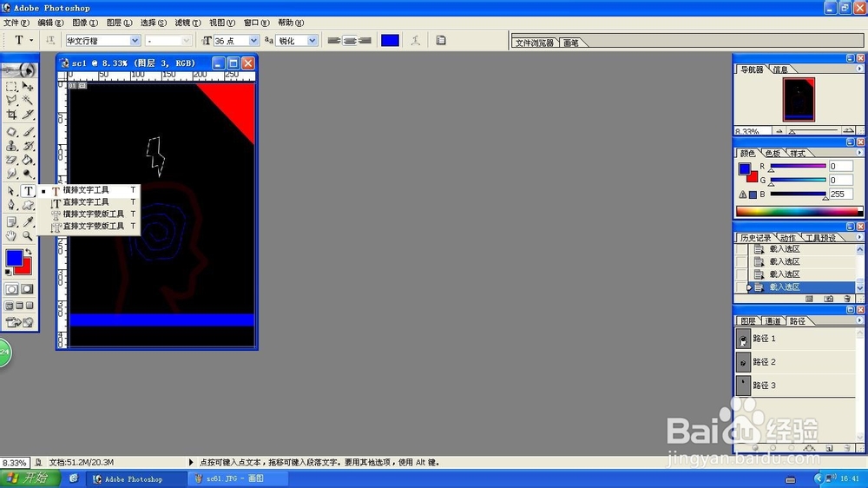
Task: Open the font family 华文行楷 dropdown
Action: [135, 41]
